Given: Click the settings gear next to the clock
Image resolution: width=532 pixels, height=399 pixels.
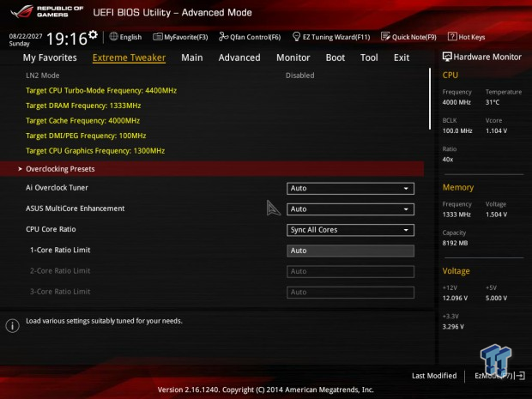Looking at the screenshot, I should 93,34.
